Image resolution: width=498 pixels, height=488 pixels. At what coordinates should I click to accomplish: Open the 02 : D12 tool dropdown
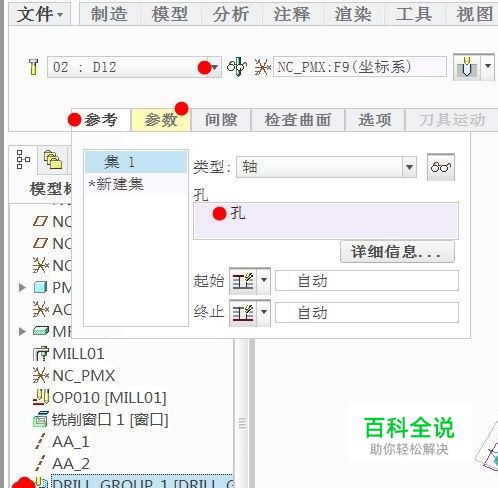215,67
